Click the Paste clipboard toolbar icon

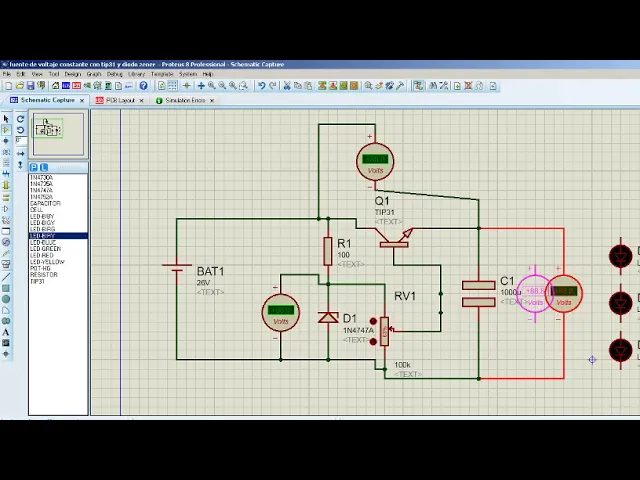(x=309, y=86)
